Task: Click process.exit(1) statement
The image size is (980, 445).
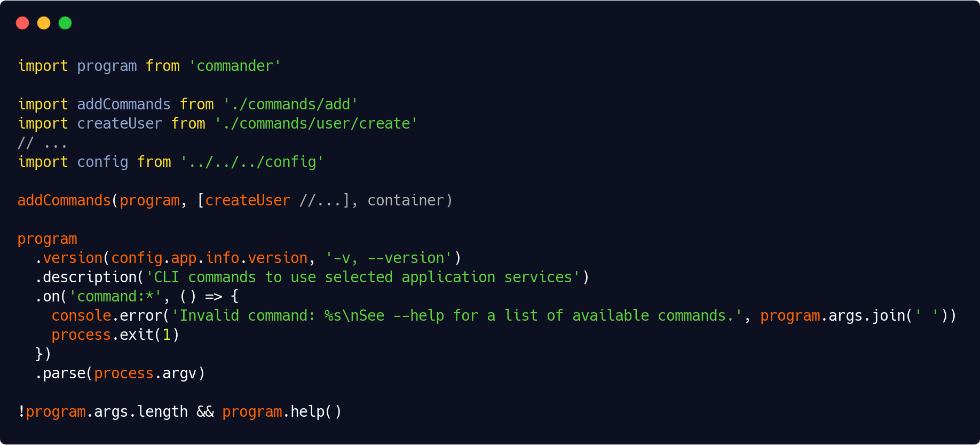Action: [115, 335]
